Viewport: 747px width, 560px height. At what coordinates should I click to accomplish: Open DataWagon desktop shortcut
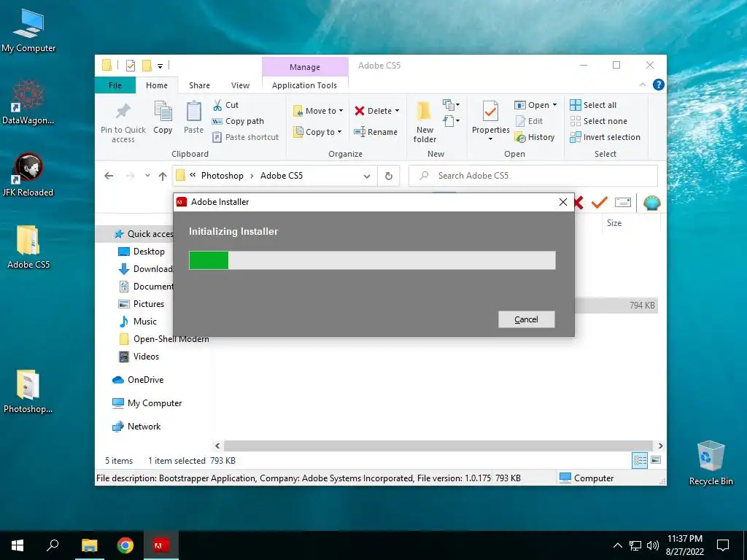click(28, 102)
